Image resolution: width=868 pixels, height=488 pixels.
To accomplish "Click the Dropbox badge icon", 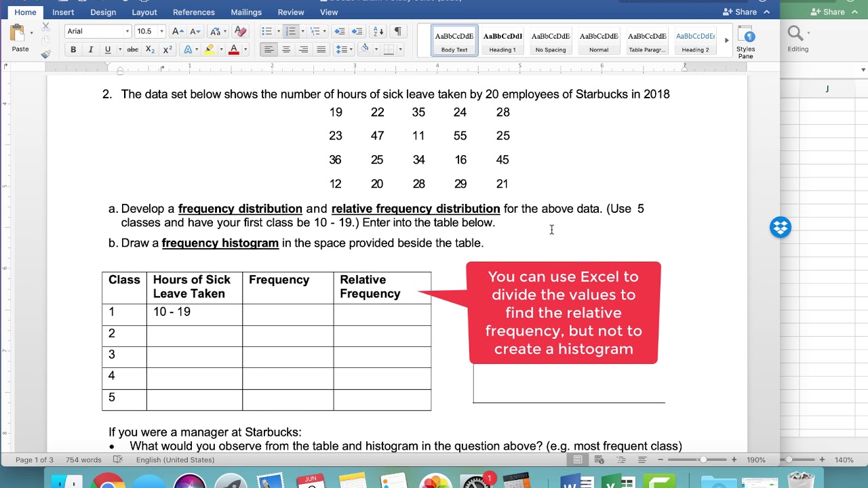I will [x=781, y=228].
